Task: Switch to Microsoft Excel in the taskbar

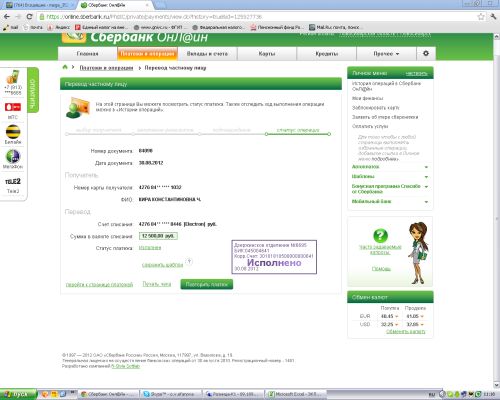Action: [297, 394]
